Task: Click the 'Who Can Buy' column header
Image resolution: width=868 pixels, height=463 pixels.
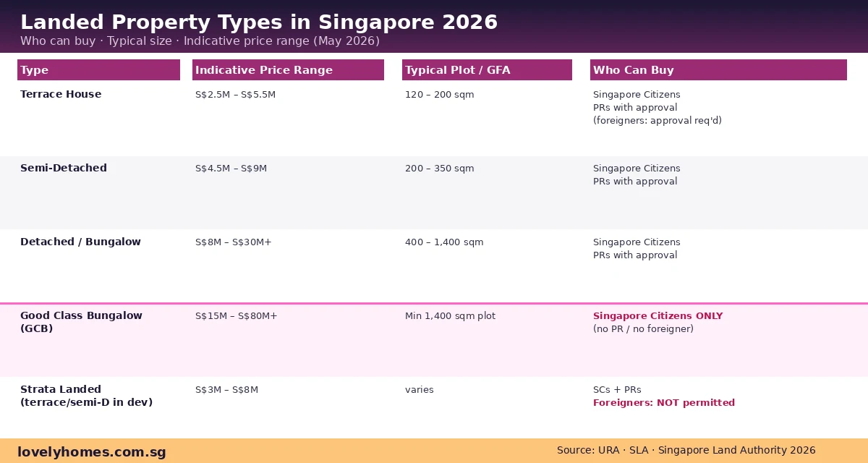Action: tap(718, 70)
